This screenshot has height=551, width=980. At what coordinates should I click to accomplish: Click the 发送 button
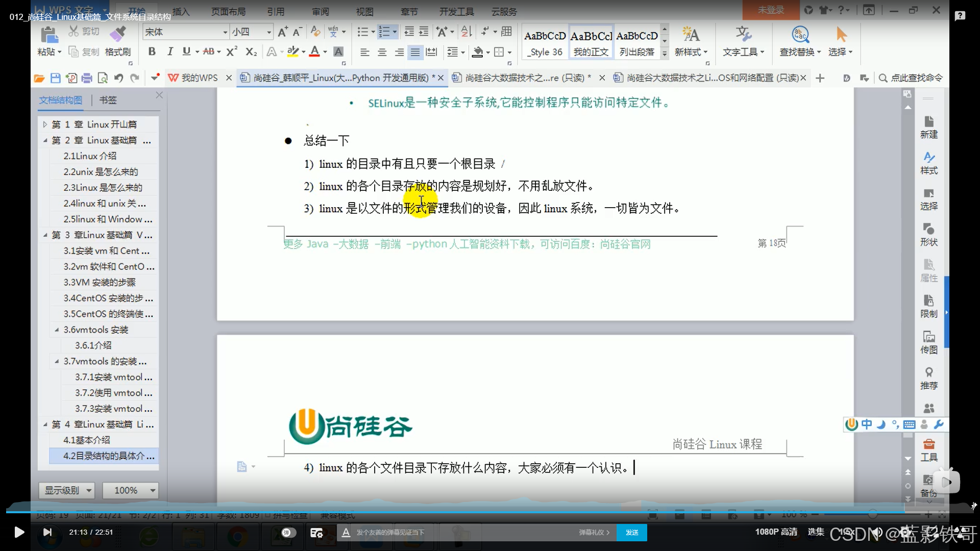pos(632,532)
